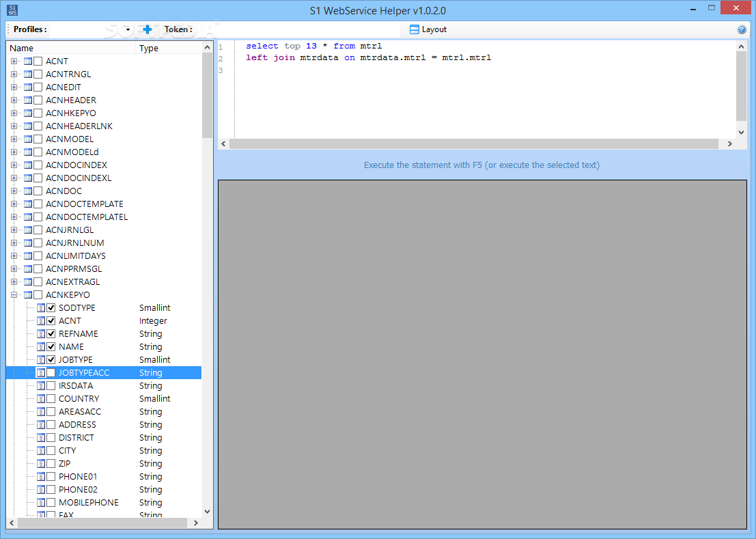Uncheck the SODTYPE field checkbox
This screenshot has height=539, width=756.
tap(51, 307)
